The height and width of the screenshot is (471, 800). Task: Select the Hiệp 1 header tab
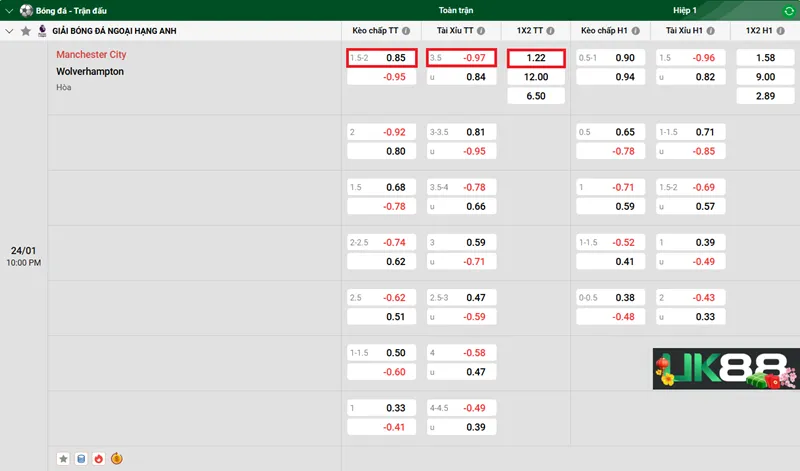[686, 10]
